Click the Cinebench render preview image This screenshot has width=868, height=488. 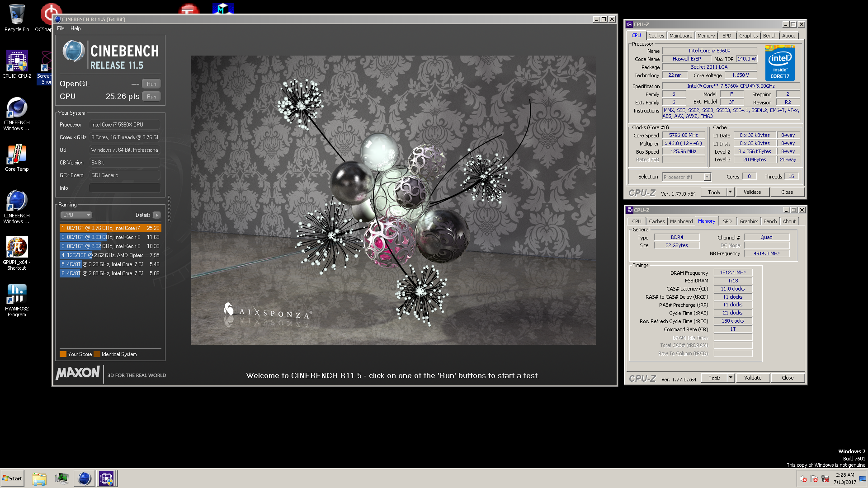click(x=393, y=200)
